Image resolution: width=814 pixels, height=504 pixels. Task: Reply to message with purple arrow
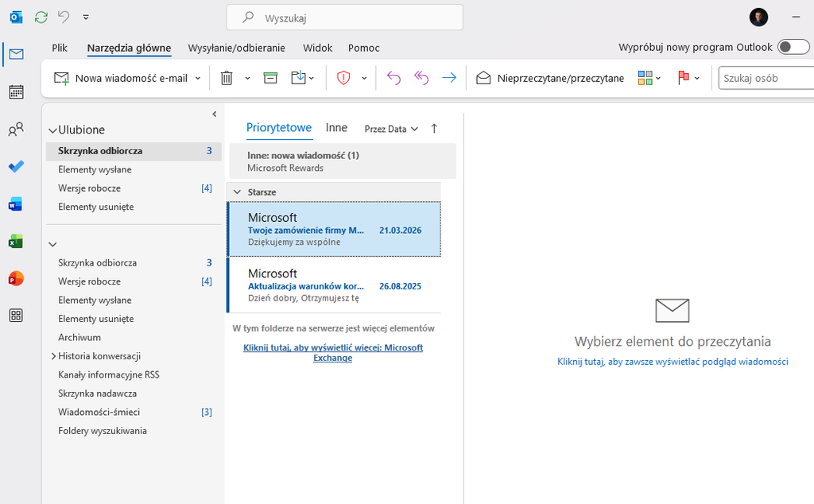tap(394, 78)
